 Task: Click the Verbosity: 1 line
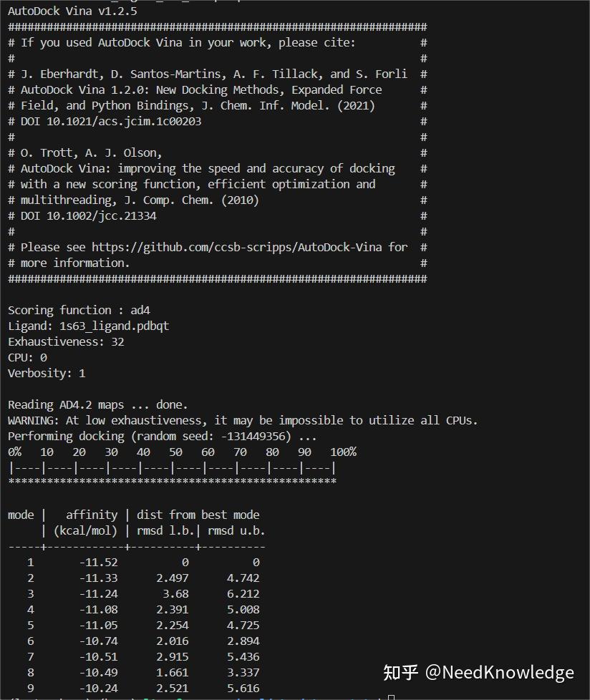(47, 373)
